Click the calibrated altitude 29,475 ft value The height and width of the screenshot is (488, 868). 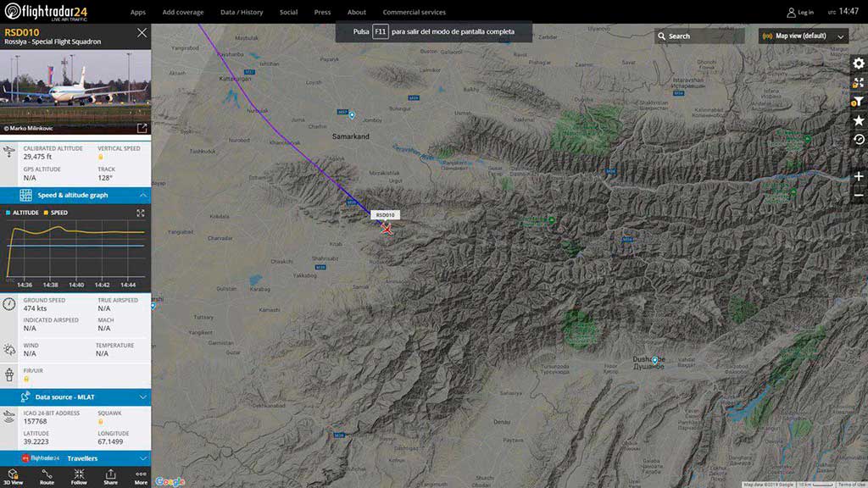(37, 157)
